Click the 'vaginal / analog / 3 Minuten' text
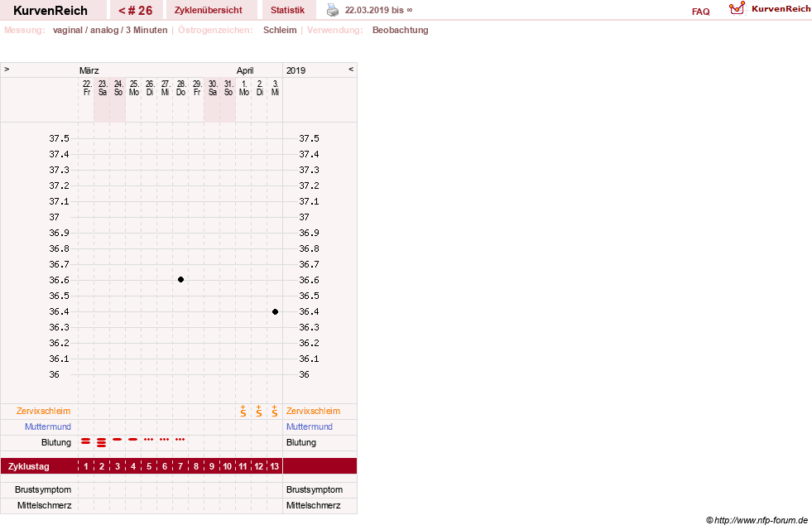The width and height of the screenshot is (812, 530). 110,30
